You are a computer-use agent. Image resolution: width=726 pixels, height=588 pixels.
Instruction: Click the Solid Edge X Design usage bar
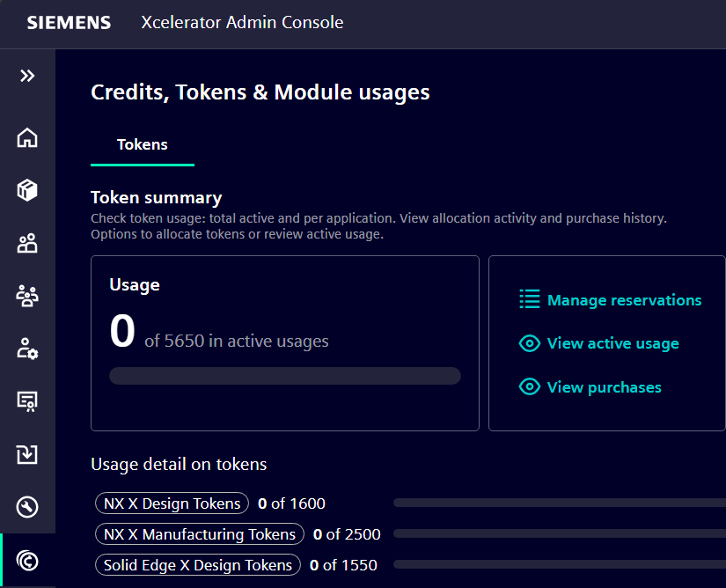(560, 564)
